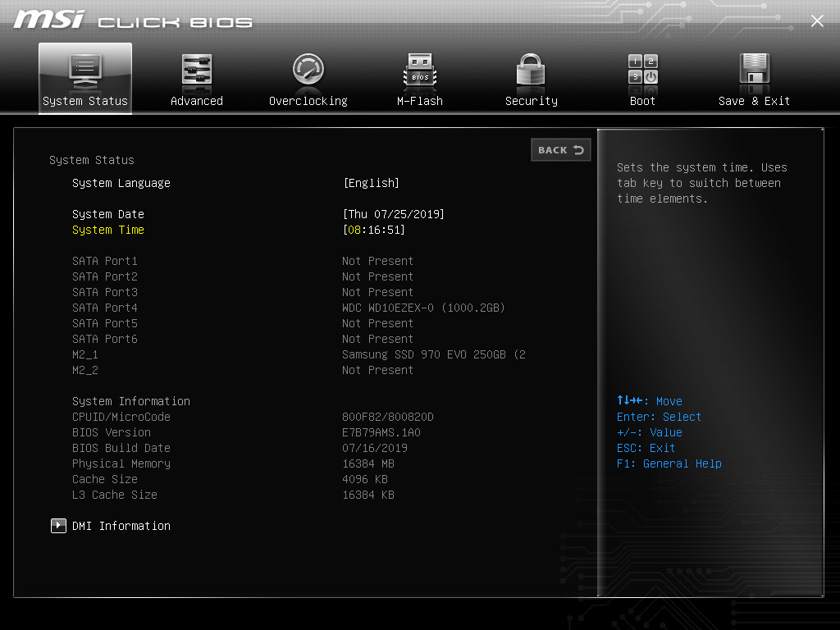Click the 4096 KB cache value

[365, 479]
